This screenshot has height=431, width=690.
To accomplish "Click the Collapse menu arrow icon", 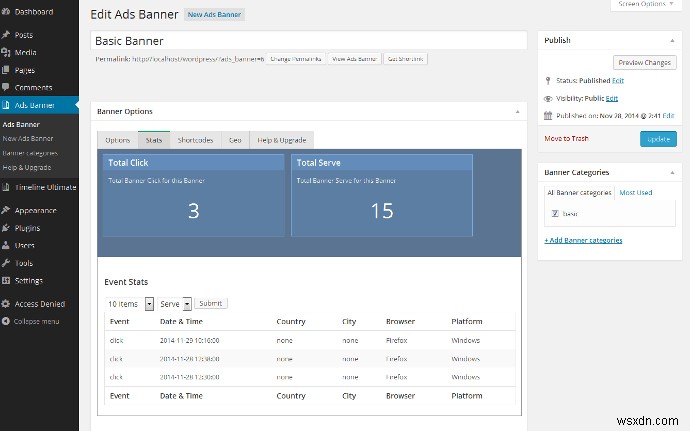I will pyautogui.click(x=6, y=321).
